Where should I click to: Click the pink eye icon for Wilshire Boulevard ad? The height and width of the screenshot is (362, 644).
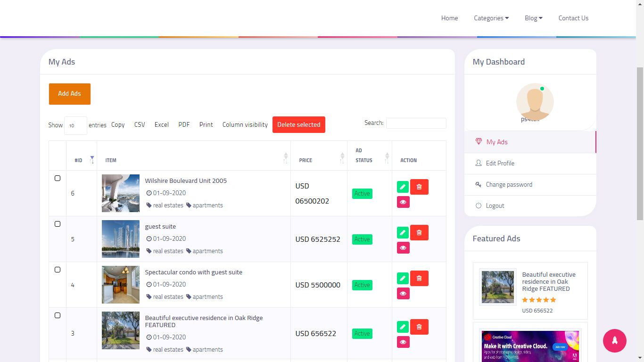coord(403,202)
